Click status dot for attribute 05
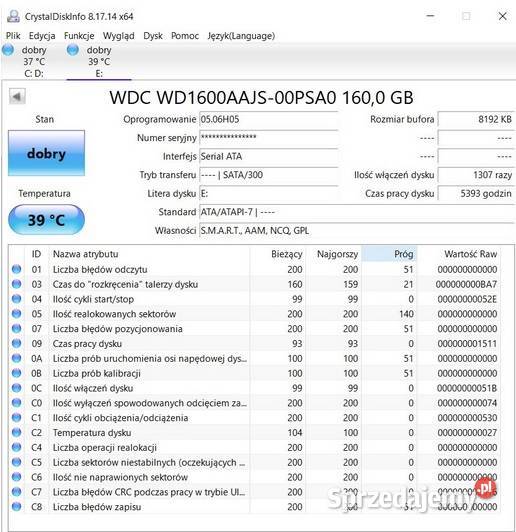Image resolution: width=516 pixels, height=532 pixels. tap(16, 314)
